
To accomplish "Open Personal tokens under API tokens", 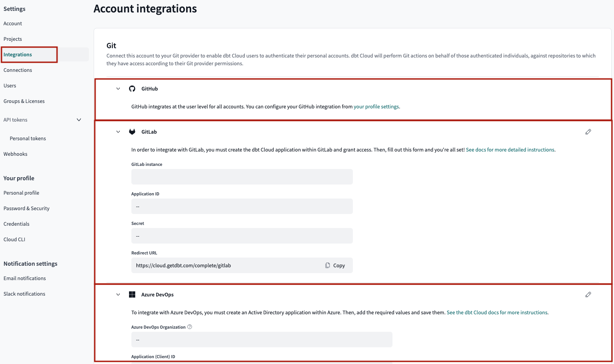I will pos(28,139).
